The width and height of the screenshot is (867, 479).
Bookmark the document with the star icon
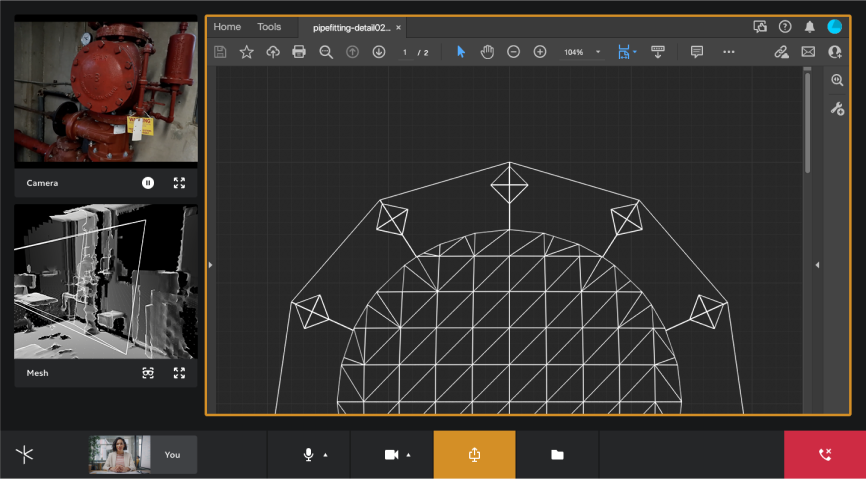247,52
